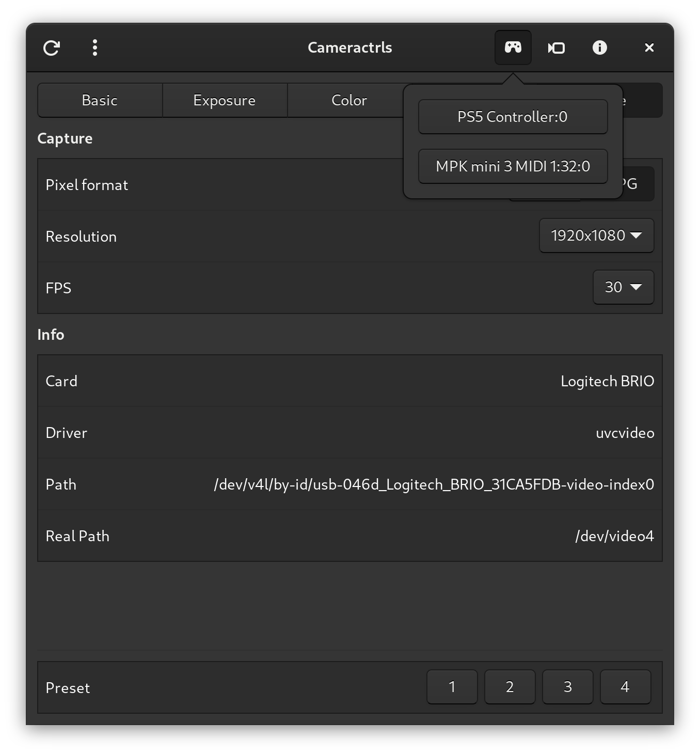Screen dimensions: 700x754
Task: Toggle the gamepad controller icon button
Action: (513, 48)
